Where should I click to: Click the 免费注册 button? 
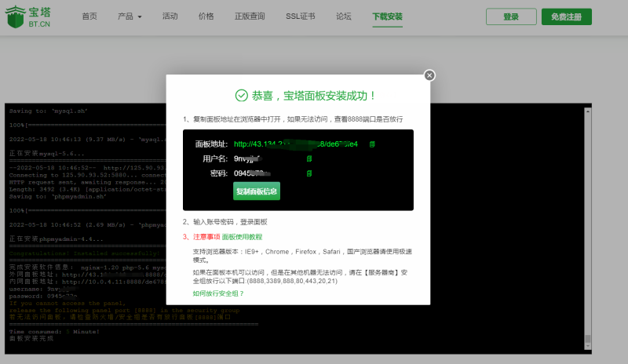(x=566, y=16)
